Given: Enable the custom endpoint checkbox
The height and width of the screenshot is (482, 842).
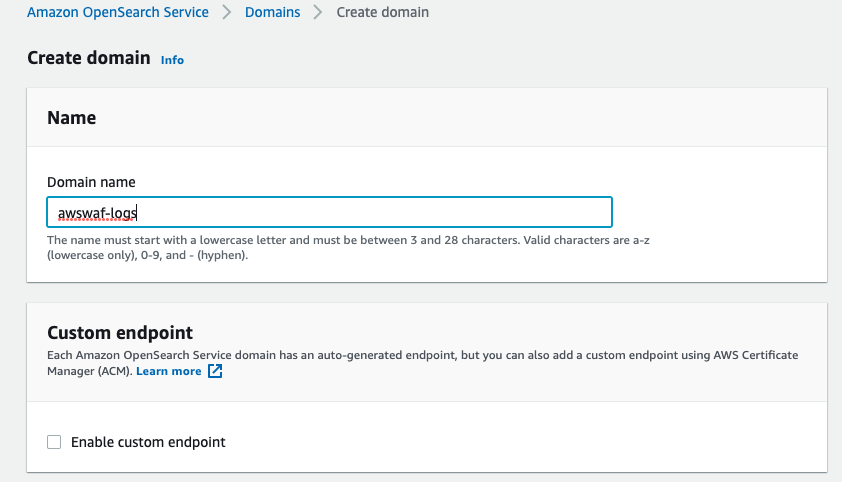Looking at the screenshot, I should coord(54,442).
